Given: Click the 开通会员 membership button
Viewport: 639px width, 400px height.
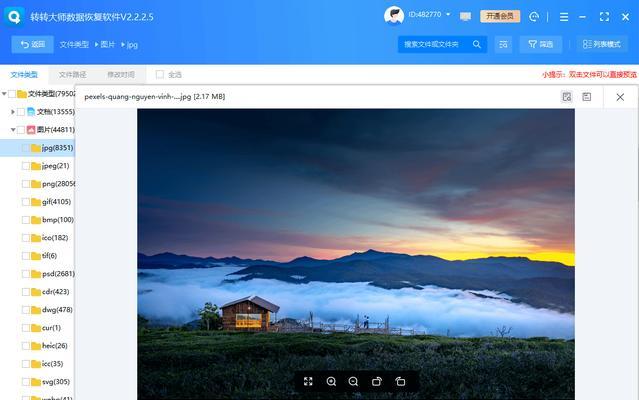Looking at the screenshot, I should [500, 16].
